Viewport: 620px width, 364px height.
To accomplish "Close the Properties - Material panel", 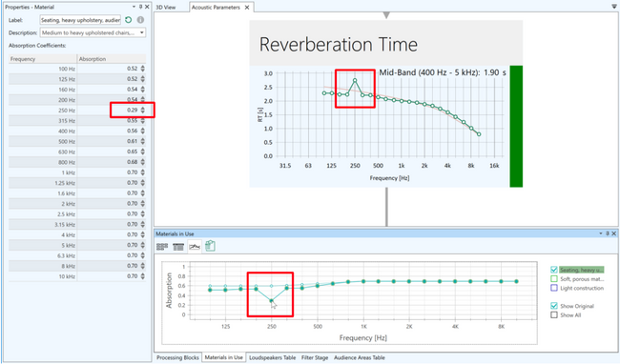I will 147,7.
